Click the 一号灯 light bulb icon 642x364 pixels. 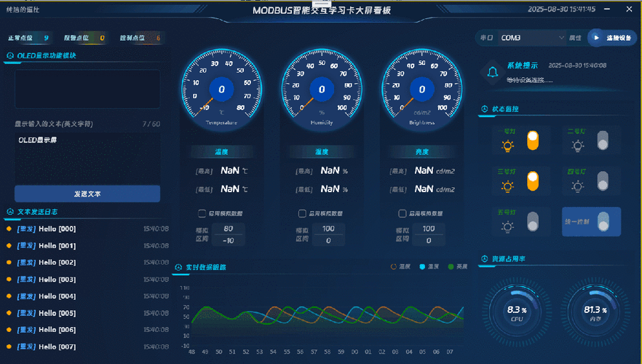tap(507, 146)
